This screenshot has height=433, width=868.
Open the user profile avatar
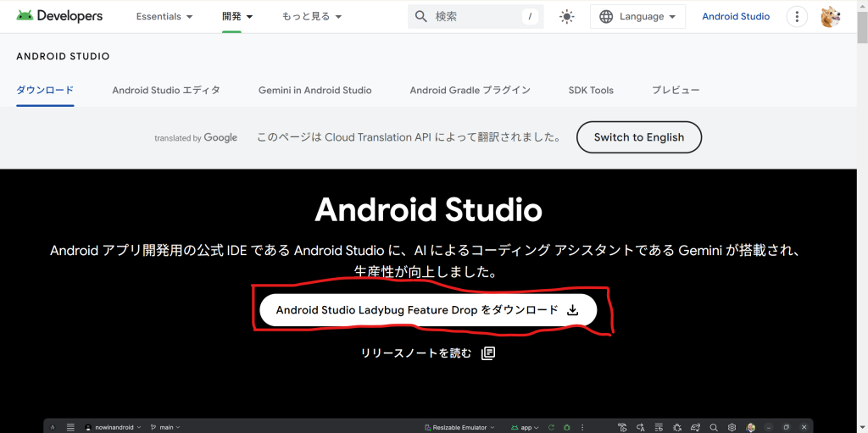(x=831, y=16)
